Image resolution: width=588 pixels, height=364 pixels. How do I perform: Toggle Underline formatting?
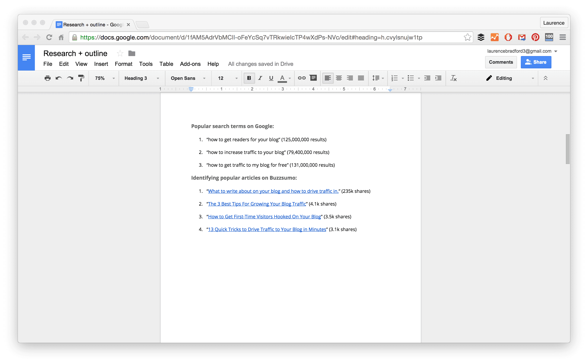point(271,78)
